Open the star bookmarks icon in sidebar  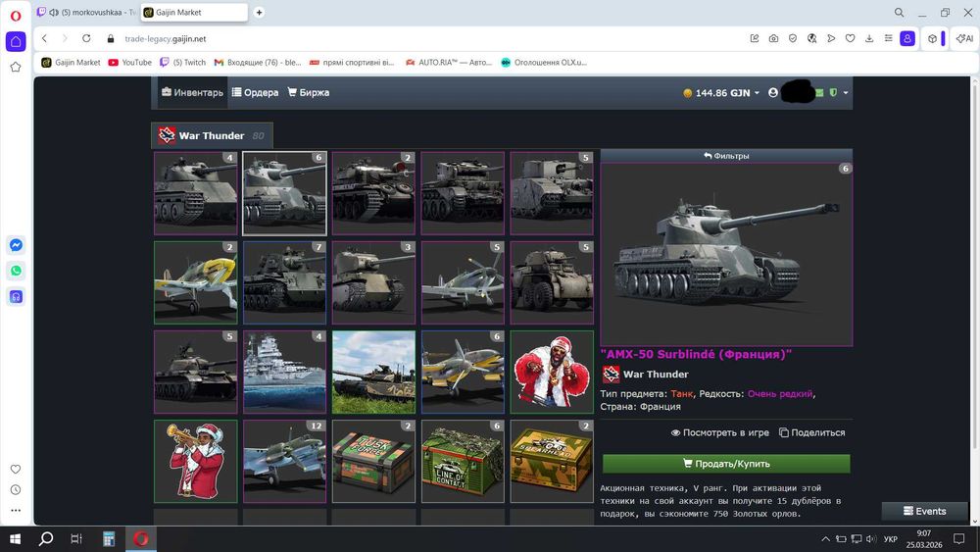tap(16, 67)
